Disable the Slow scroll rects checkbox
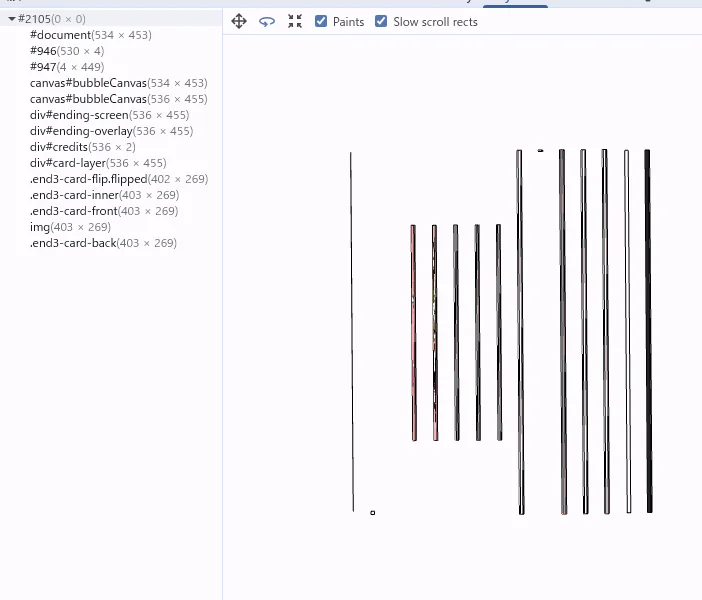 coord(381,21)
